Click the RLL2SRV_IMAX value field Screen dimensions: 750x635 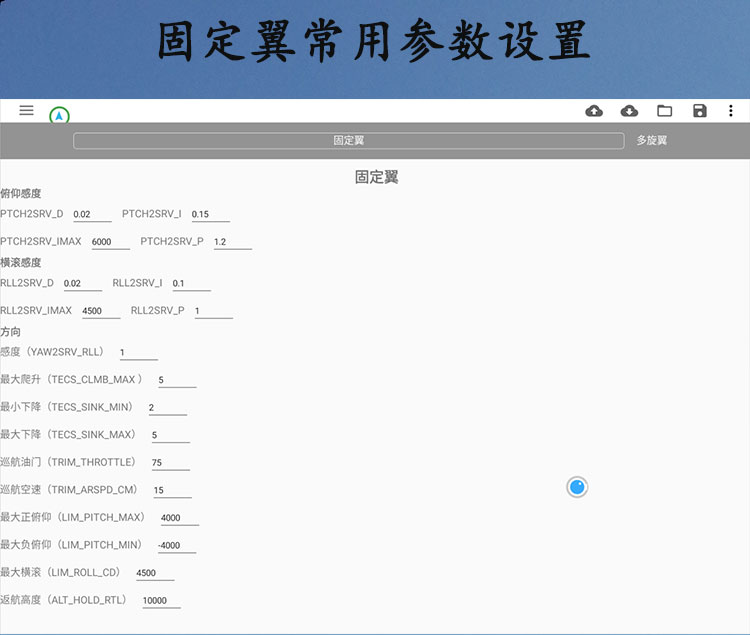coord(100,311)
